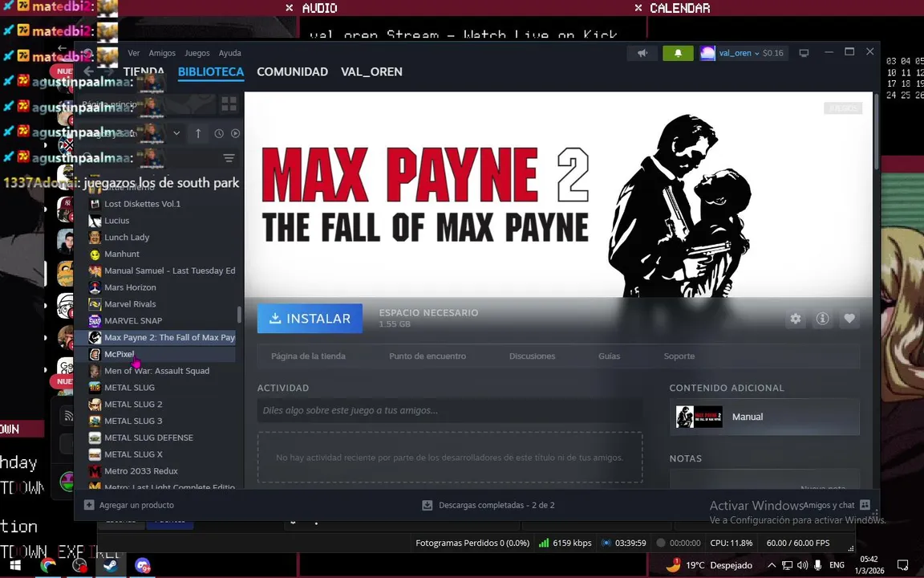Click the wallet balance $0.16
Viewport: 924px width, 578px height.
pyautogui.click(x=773, y=53)
